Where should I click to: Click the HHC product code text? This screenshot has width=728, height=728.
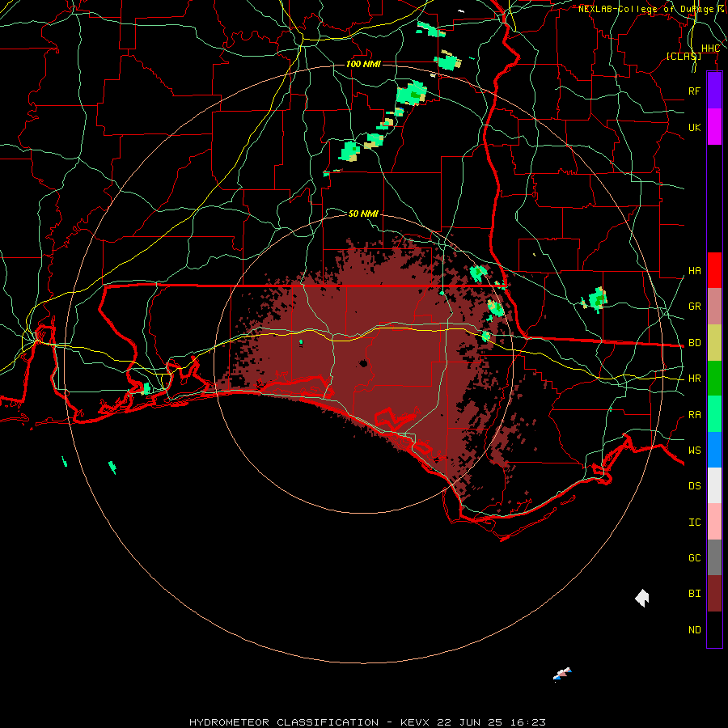point(710,49)
